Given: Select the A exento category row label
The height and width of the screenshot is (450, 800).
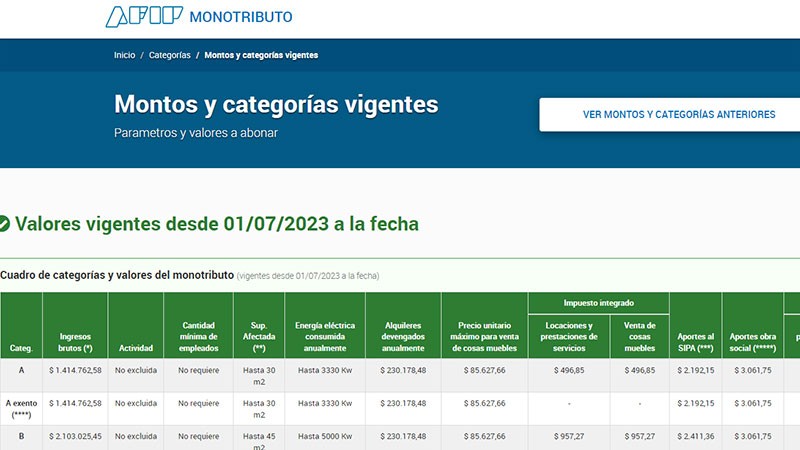Looking at the screenshot, I should point(21,409).
